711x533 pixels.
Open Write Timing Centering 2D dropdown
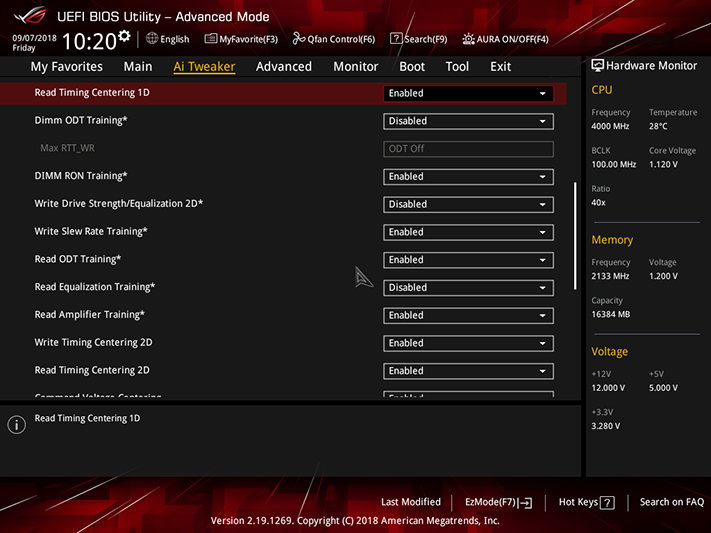[x=468, y=343]
